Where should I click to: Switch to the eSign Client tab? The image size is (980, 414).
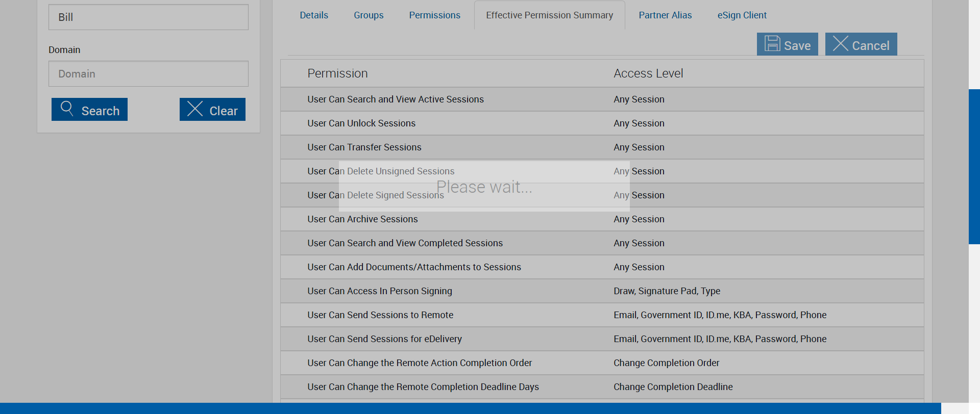click(742, 15)
